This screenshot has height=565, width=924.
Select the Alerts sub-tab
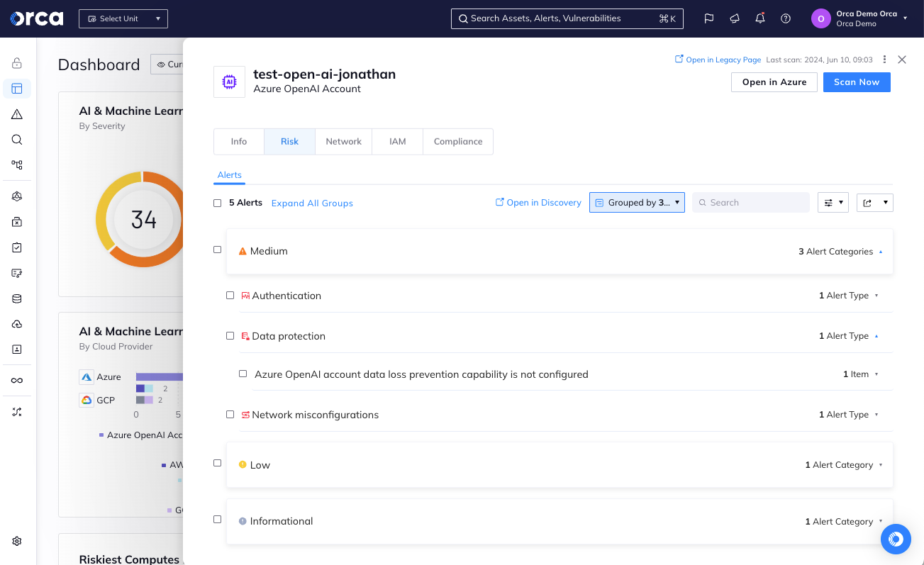click(x=230, y=175)
